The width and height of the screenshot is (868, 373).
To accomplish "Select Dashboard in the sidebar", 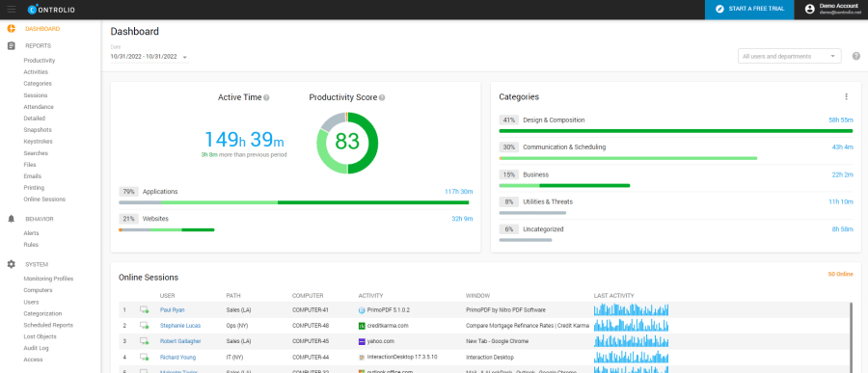I will [x=42, y=29].
